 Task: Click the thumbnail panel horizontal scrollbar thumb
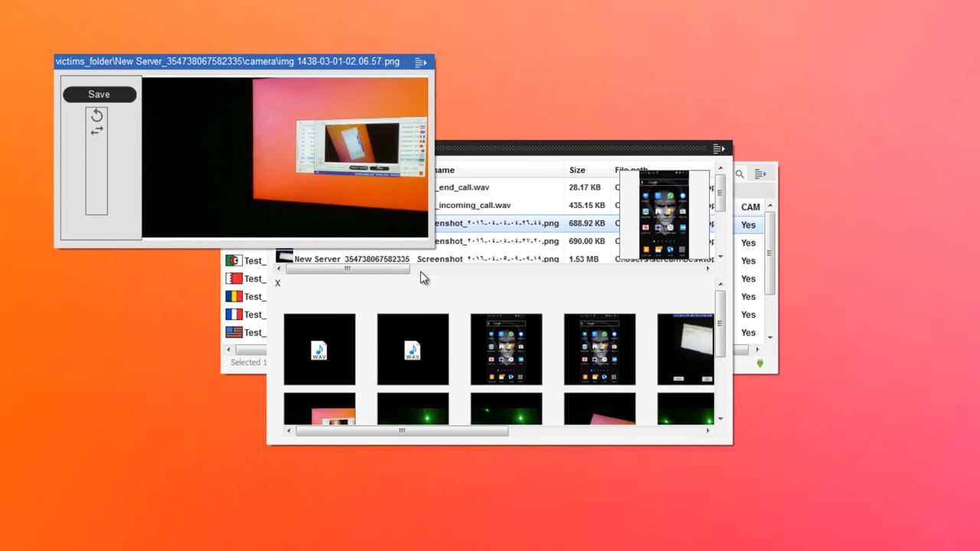click(x=402, y=431)
